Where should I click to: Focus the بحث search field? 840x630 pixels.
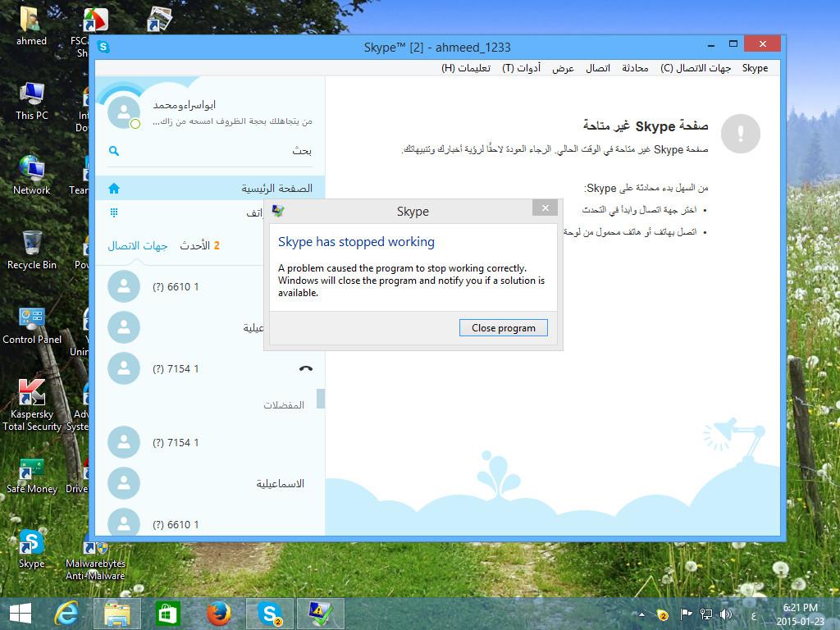[210, 151]
